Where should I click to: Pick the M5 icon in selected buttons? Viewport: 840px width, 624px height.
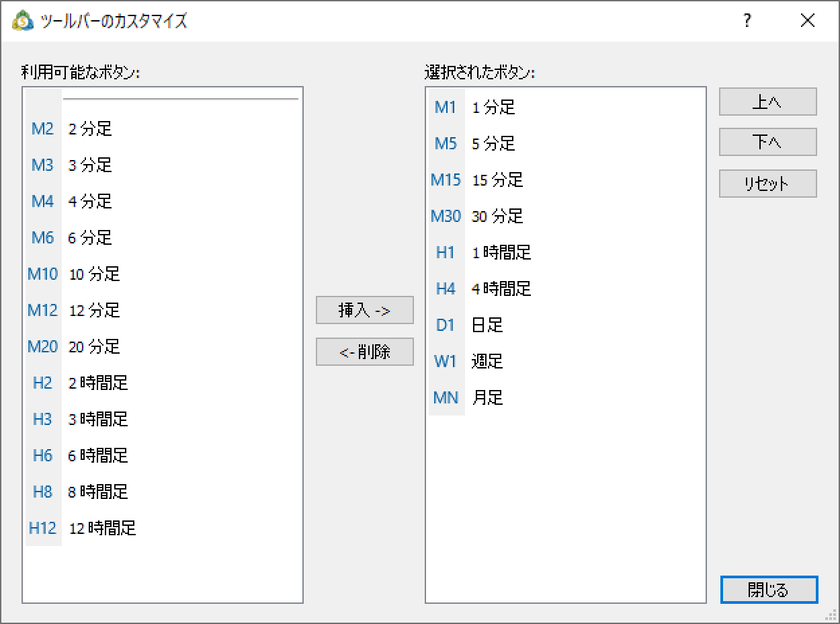click(x=446, y=143)
